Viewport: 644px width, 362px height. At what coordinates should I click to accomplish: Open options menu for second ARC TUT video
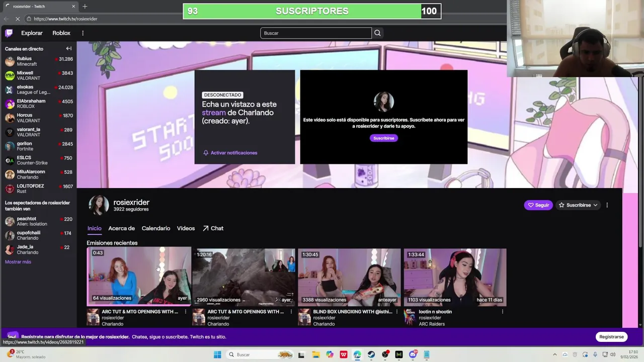[x=291, y=312]
